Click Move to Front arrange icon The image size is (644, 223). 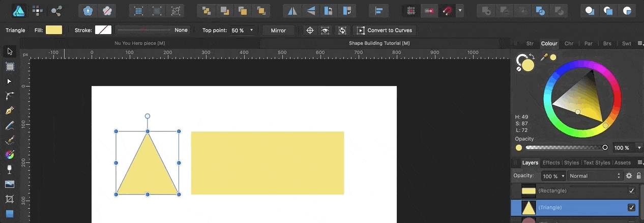(x=261, y=10)
